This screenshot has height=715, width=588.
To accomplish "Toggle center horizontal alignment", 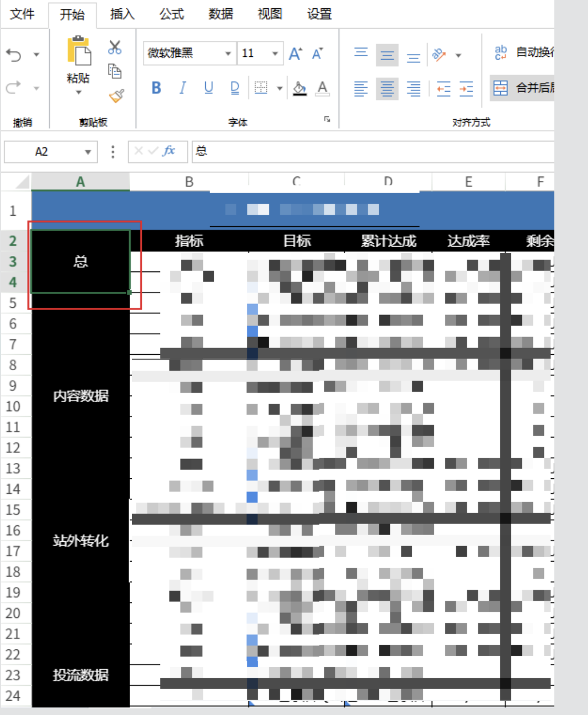I will (387, 88).
